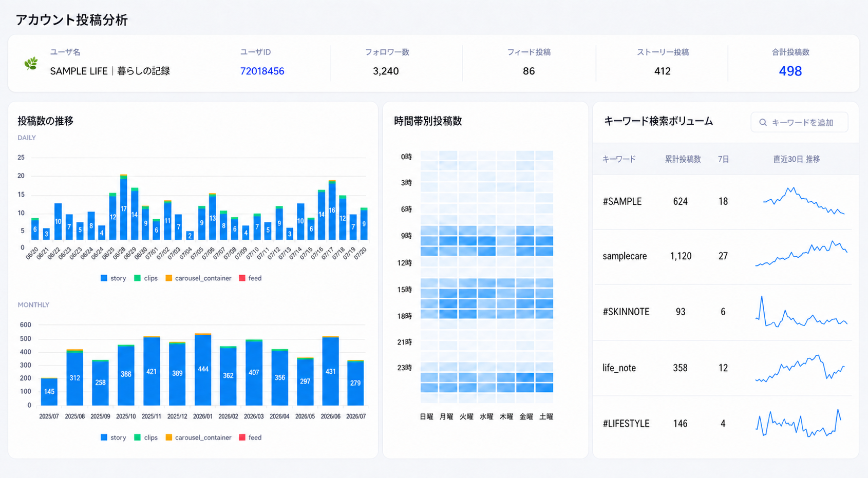Toggle feed series in the daily chart legend
Image resolution: width=868 pixels, height=478 pixels.
251,278
